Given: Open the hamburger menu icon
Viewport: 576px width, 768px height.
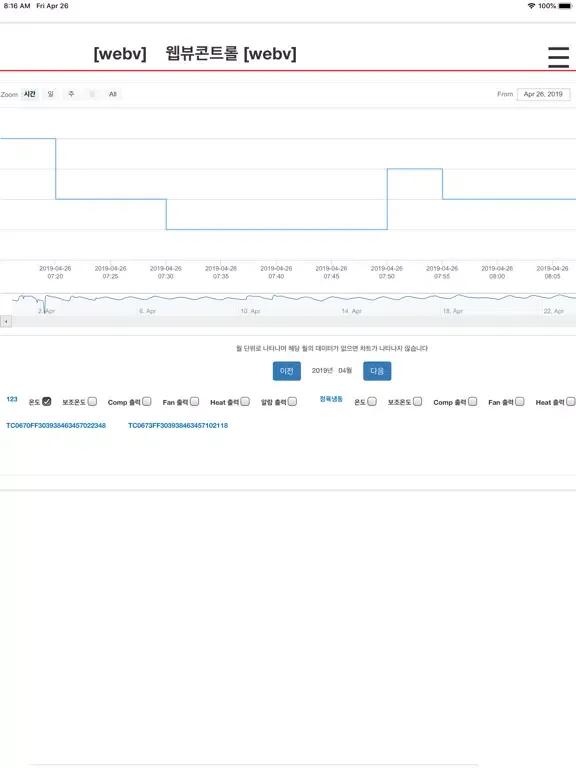Looking at the screenshot, I should click(558, 57).
